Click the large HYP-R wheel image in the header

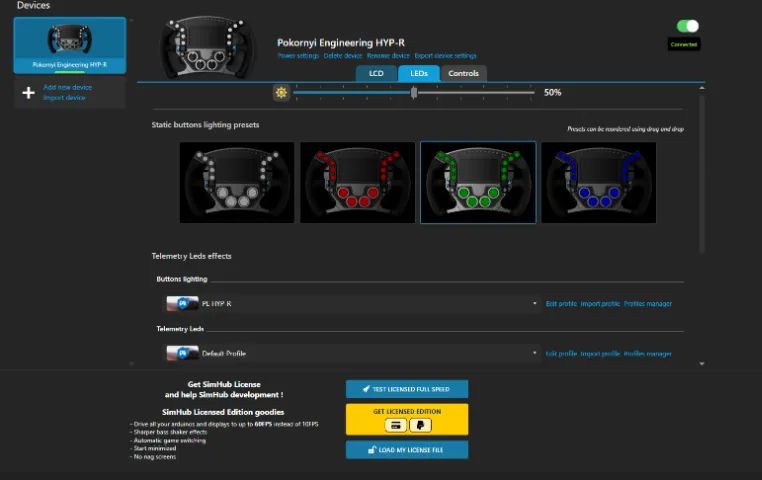pyautogui.click(x=208, y=48)
